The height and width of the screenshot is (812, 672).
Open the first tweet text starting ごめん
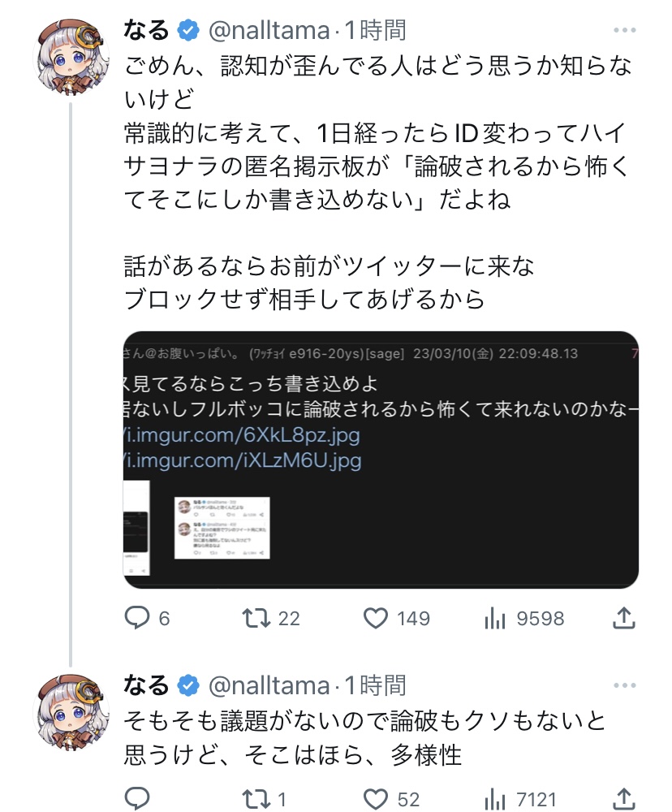coord(378,133)
